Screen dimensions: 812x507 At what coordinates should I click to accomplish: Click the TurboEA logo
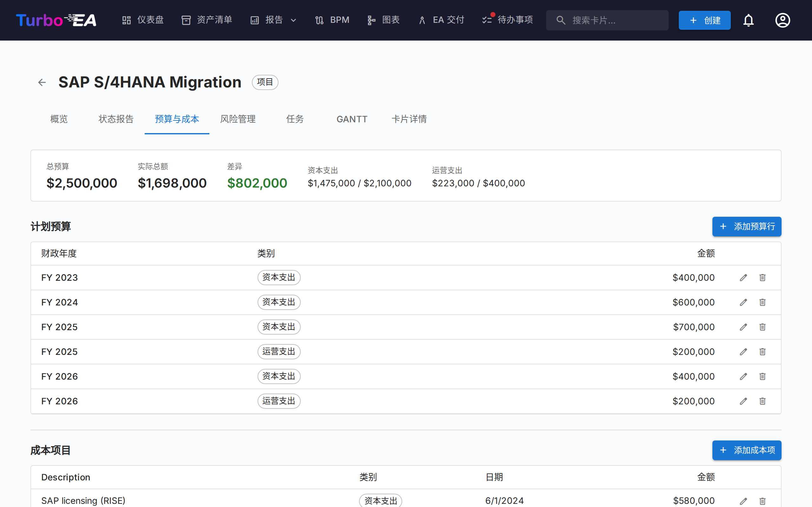[x=56, y=21]
